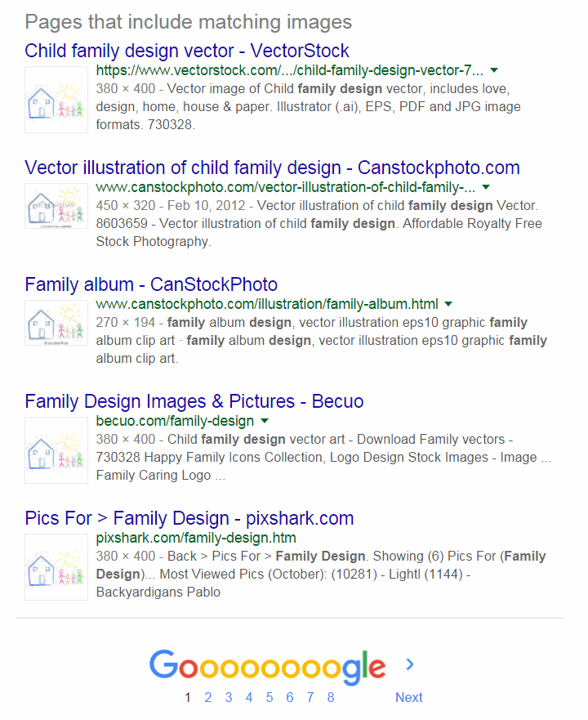The width and height of the screenshot is (588, 720).
Task: Expand the Canstockphoto vector-illustration URL dropdown arrow
Action: (486, 187)
